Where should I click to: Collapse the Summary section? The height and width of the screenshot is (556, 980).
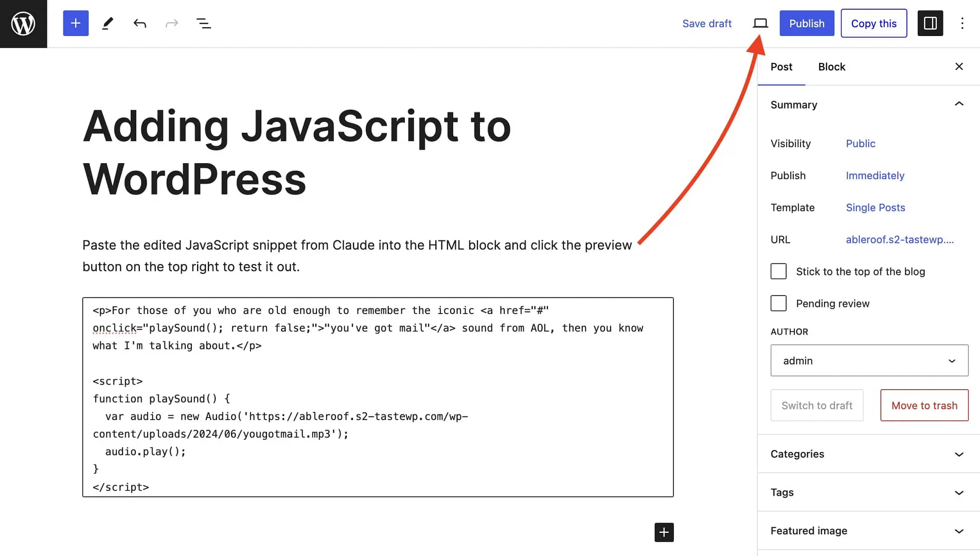(869, 105)
